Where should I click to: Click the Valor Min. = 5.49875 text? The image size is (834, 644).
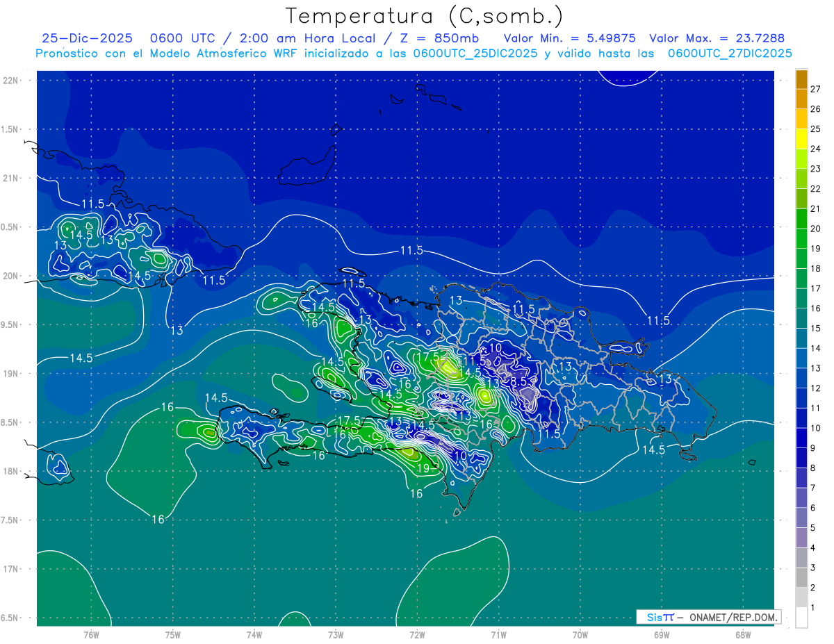569,38
